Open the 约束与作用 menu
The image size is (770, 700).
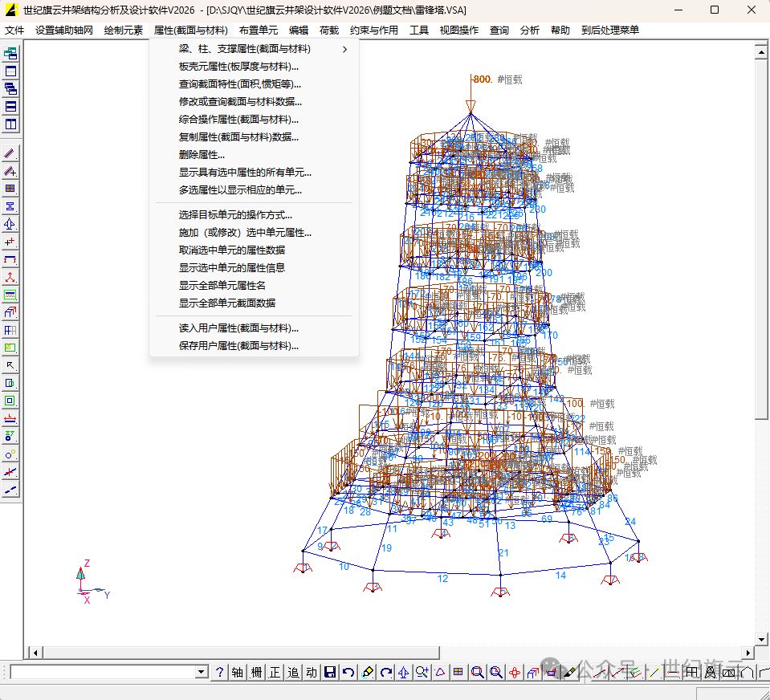[374, 30]
